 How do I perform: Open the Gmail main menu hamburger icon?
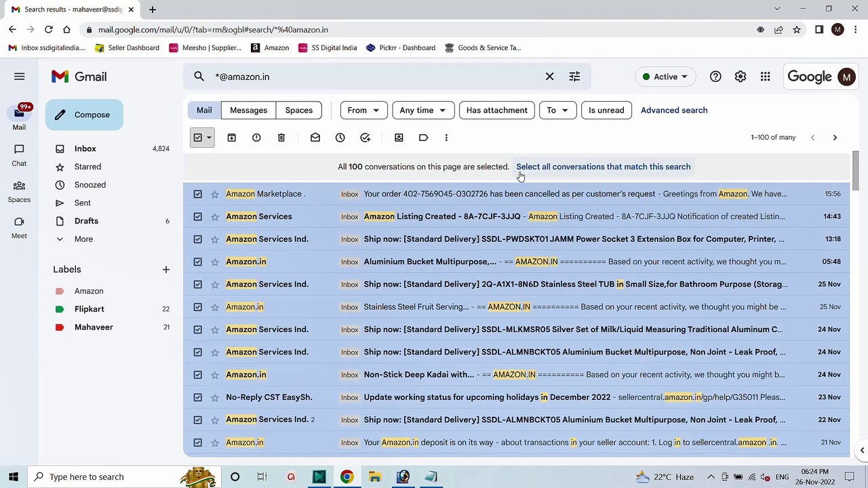tap(19, 77)
